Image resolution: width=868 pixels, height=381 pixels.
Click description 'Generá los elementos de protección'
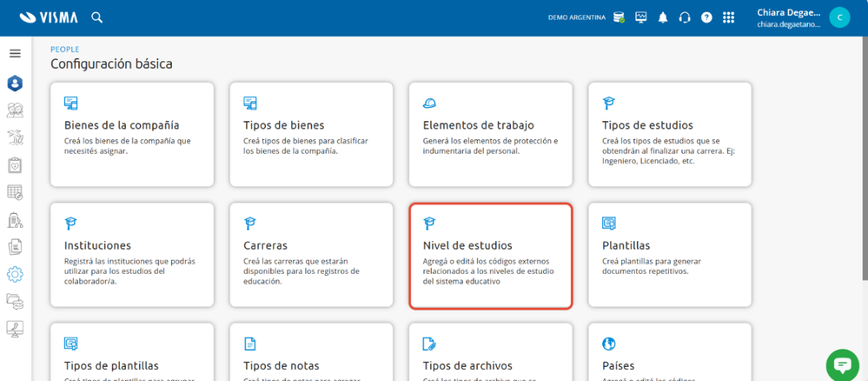coord(490,146)
